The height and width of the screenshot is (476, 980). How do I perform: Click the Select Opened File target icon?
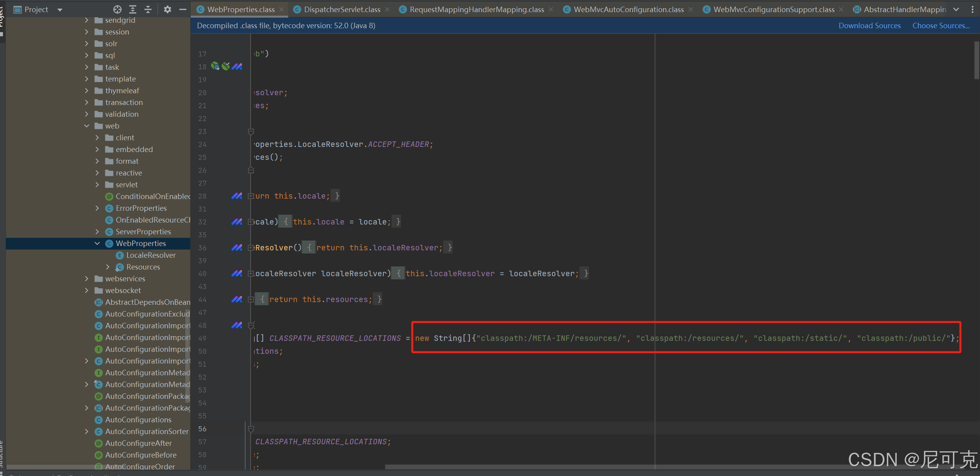[117, 9]
